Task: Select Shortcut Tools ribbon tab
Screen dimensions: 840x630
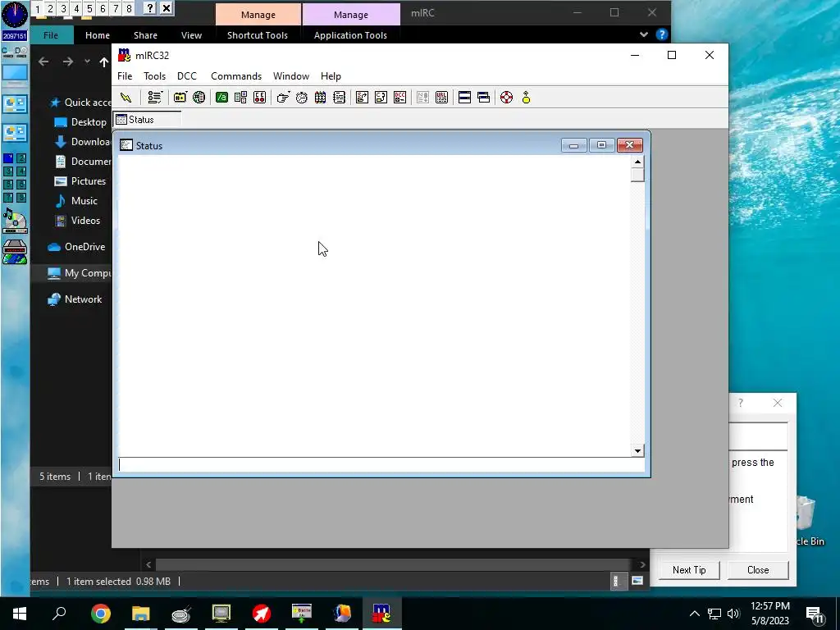Action: click(x=257, y=35)
